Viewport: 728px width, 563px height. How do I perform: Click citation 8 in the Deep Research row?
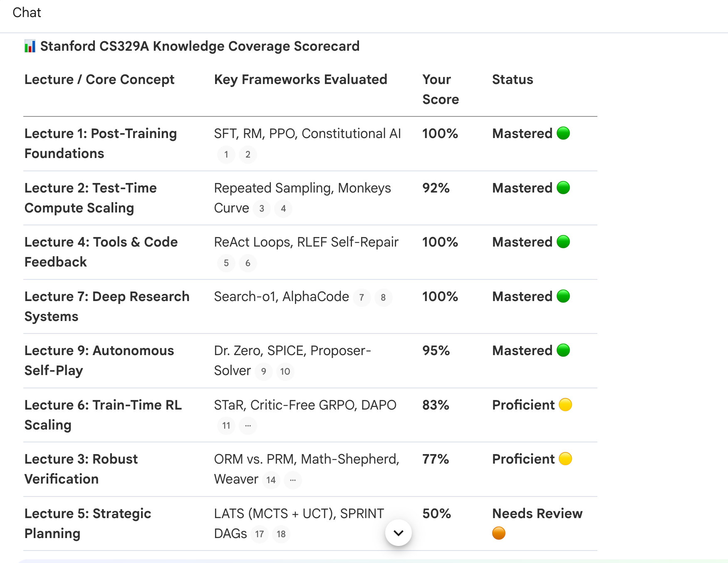pos(384,298)
